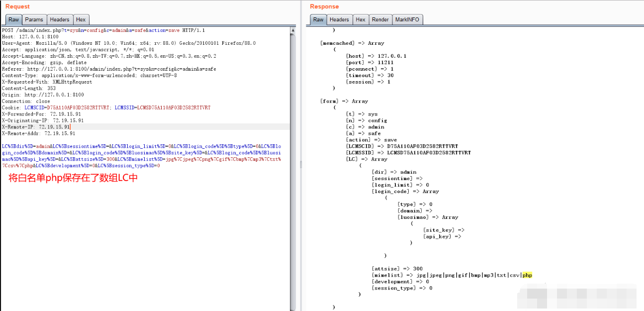
Task: Click the Host: 127.0.0.1:8100 header line
Action: tap(30, 37)
